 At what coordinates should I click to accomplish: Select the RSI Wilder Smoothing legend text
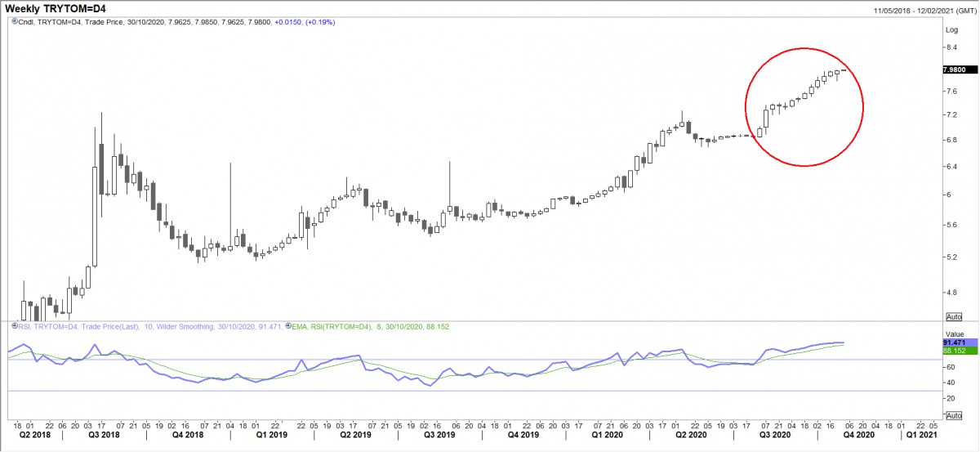click(x=150, y=326)
